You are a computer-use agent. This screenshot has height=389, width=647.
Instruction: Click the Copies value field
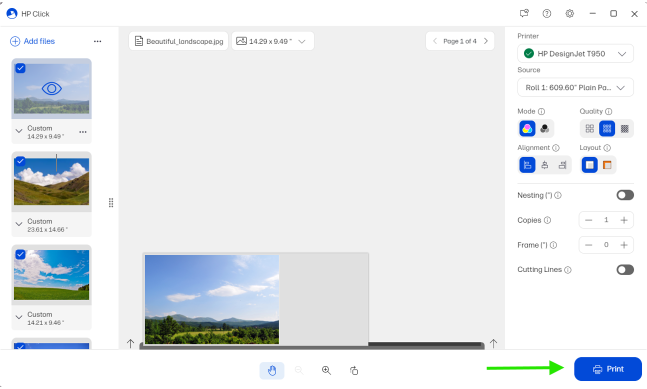click(x=606, y=220)
